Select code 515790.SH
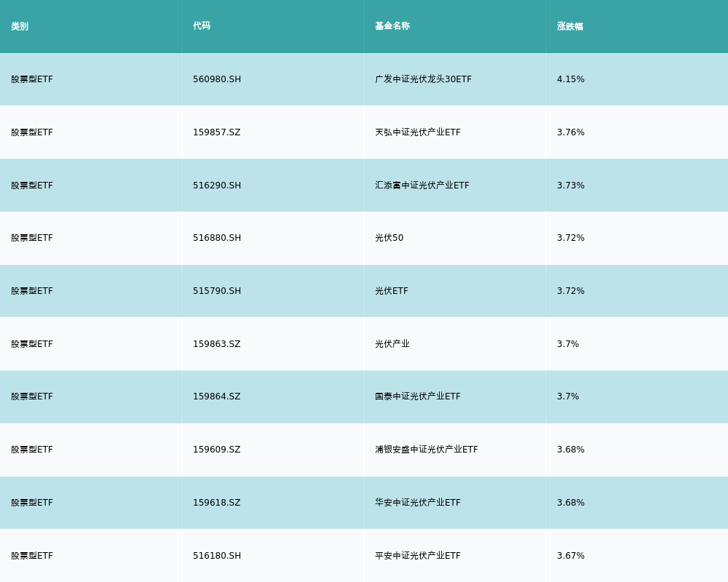Screen dimensions: 728x582 coord(217,291)
